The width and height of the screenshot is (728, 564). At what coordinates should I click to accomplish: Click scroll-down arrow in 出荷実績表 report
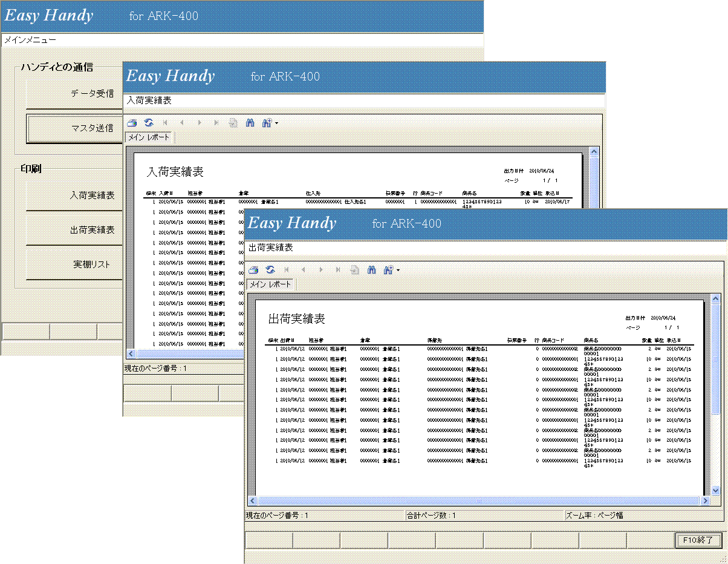[x=716, y=491]
